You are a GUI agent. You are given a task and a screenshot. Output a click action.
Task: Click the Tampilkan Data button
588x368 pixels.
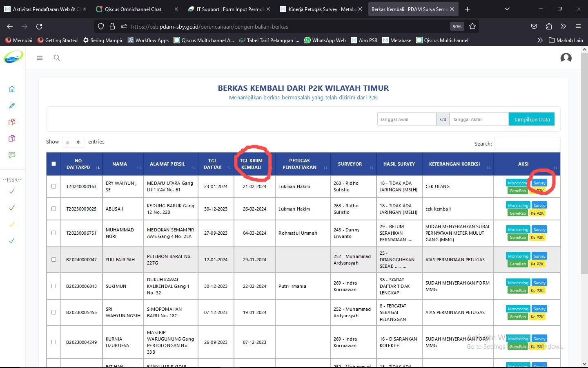coord(532,119)
